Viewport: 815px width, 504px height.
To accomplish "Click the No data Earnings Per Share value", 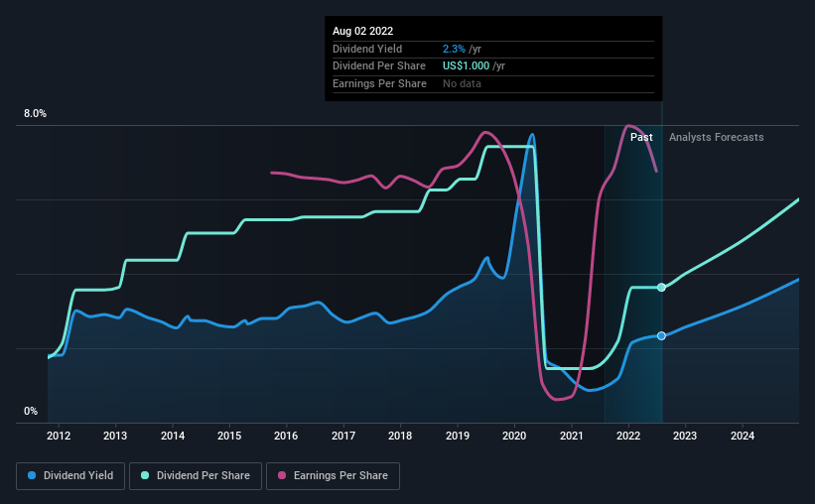I will click(462, 83).
